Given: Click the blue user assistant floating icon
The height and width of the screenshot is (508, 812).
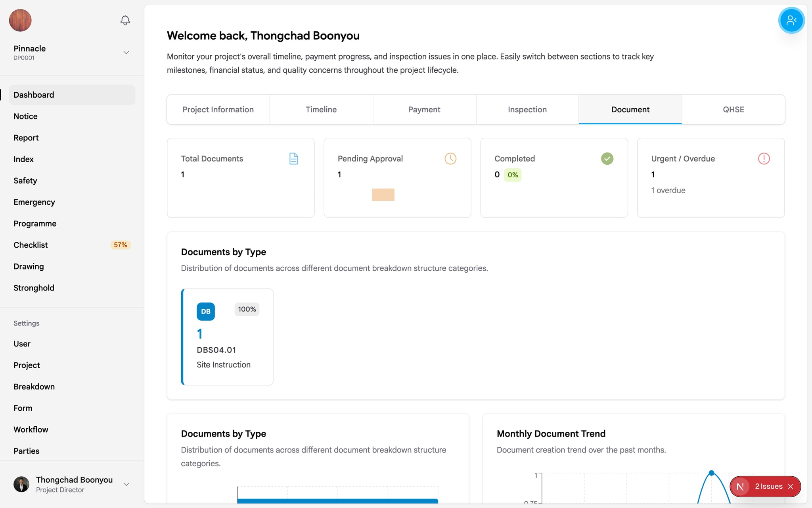Looking at the screenshot, I should 791,20.
